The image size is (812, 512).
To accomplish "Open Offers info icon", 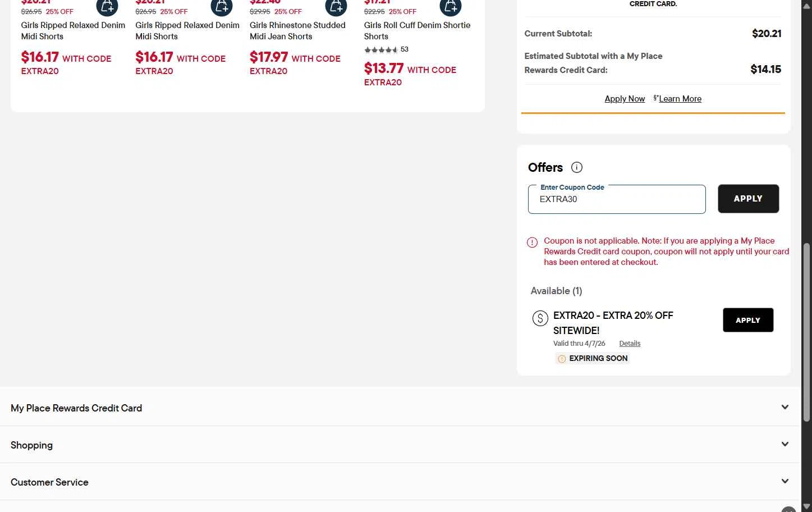I will 576,167.
